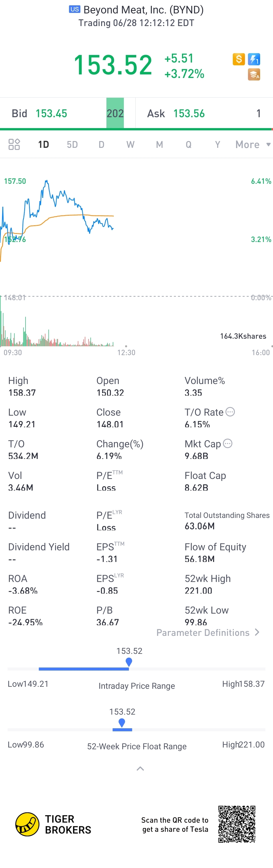Tap the blue US market badge

(x=75, y=9)
